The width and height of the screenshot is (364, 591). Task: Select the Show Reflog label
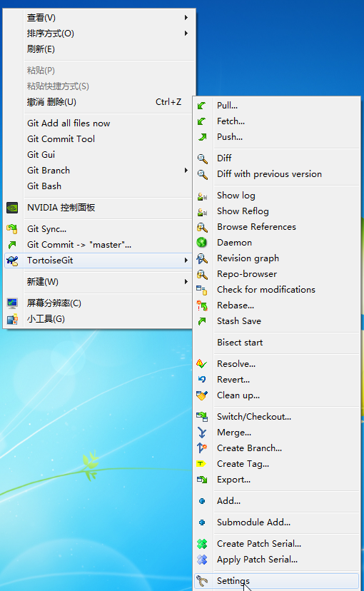click(243, 211)
